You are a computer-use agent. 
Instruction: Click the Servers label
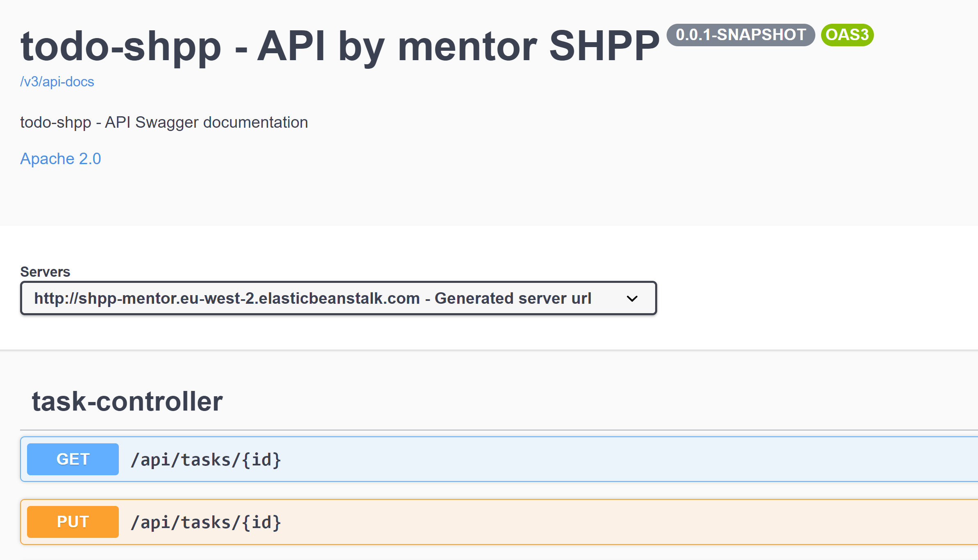tap(45, 272)
